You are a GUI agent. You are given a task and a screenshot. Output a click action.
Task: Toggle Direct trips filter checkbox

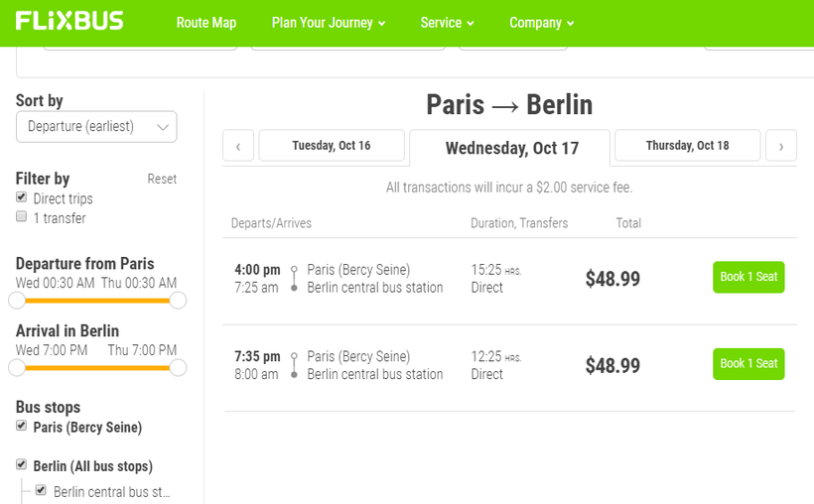pos(22,198)
